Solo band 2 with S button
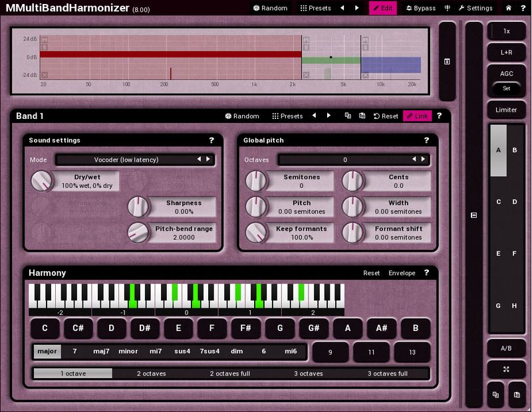Screen dimensions: 532x412 click(x=306, y=47)
